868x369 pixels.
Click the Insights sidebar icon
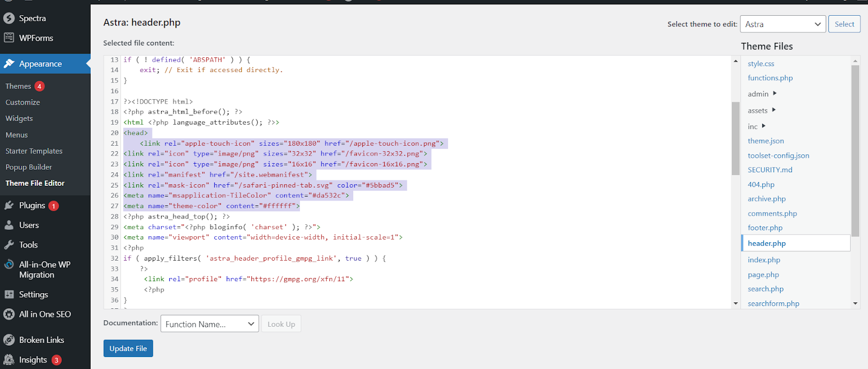click(x=9, y=360)
